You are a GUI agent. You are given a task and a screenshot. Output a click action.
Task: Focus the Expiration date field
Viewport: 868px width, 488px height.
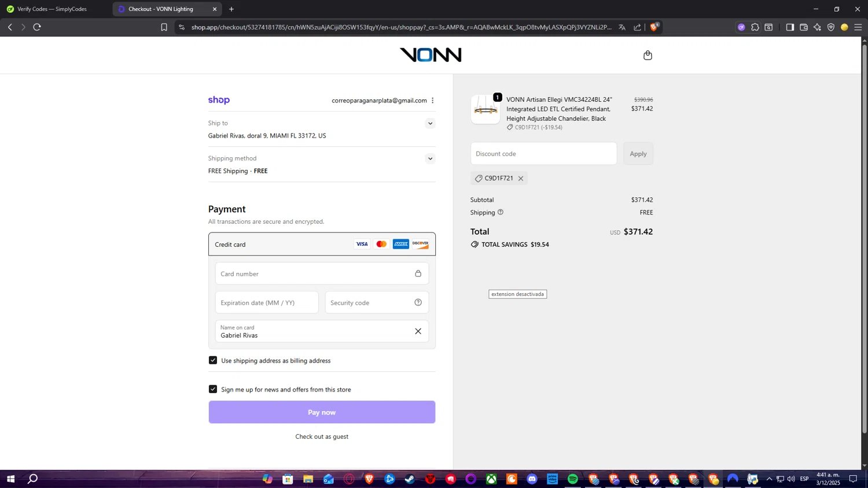pos(267,302)
